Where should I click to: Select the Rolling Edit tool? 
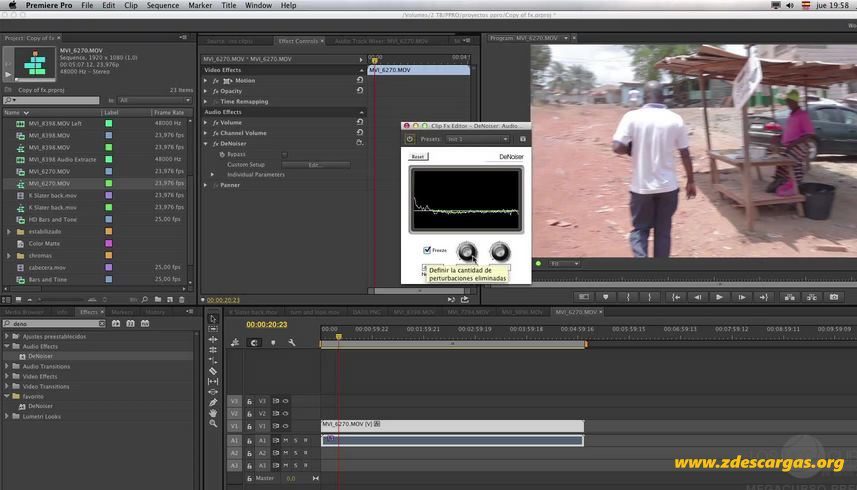[x=213, y=350]
